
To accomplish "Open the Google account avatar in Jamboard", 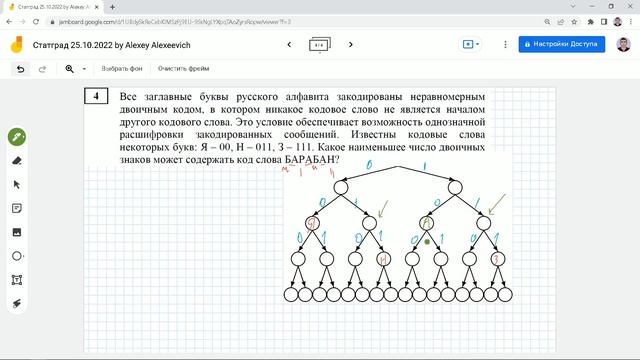I will tap(623, 44).
